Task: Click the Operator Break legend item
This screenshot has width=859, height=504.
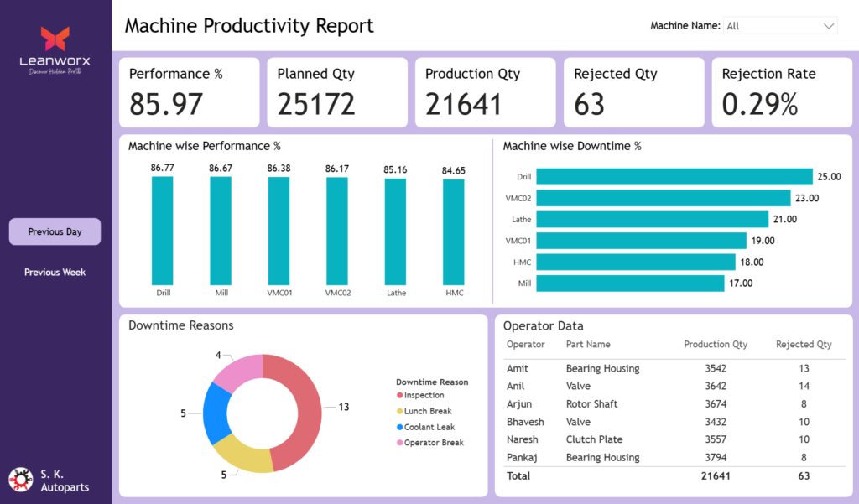Action: click(x=433, y=443)
